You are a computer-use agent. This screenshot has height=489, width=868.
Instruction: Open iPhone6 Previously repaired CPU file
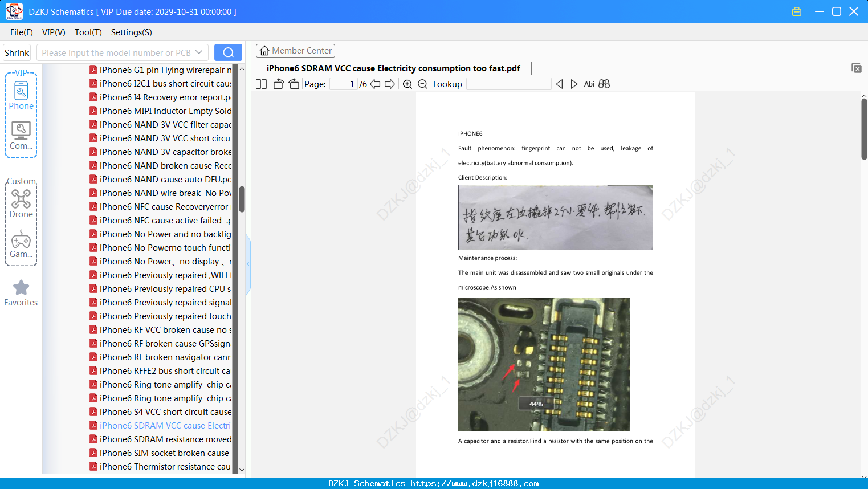tap(161, 289)
